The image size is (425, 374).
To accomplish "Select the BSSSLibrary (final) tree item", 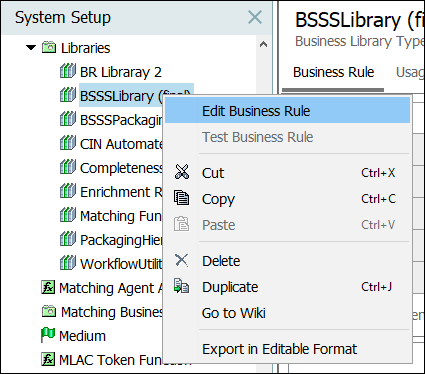I will coord(136,96).
